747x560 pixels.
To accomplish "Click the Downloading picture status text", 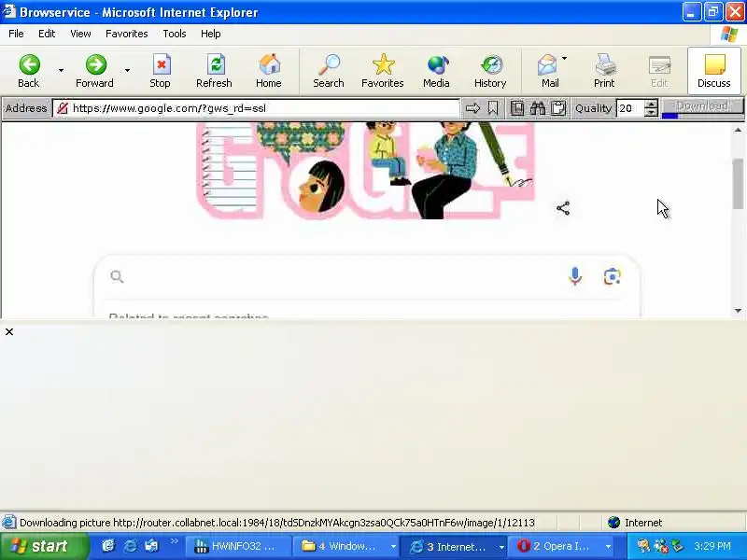I will 277,523.
